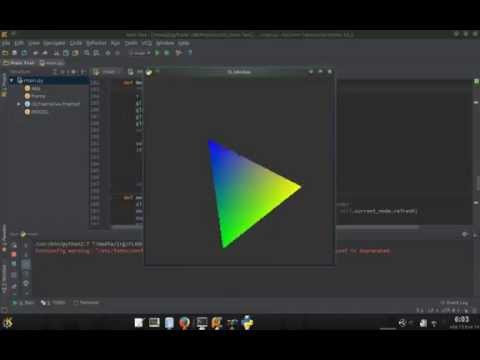The width and height of the screenshot is (480, 360).
Task: Click the Up stack trace arrow icon
Action: (x=26, y=246)
